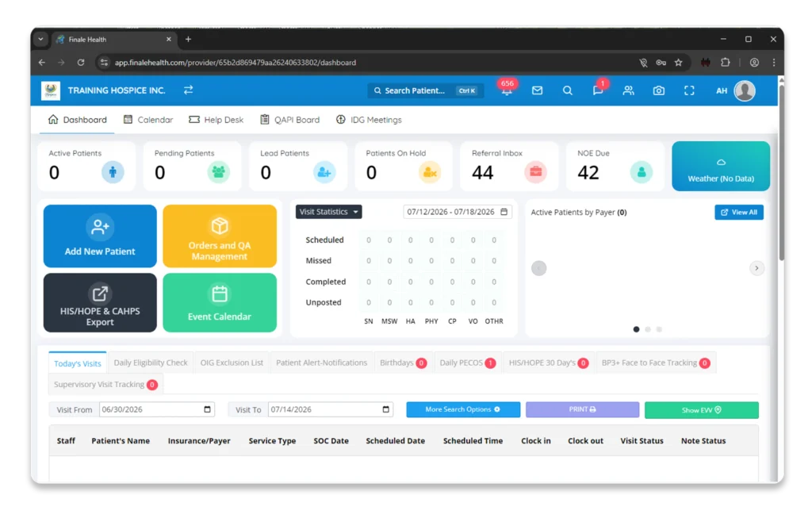Go to next payer chart slide arrow
The height and width of the screenshot is (518, 812).
(756, 268)
